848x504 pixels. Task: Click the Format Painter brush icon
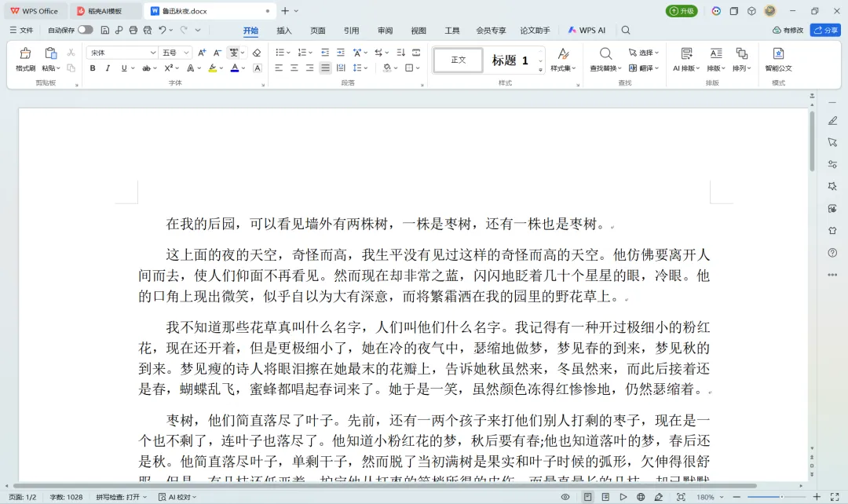25,53
